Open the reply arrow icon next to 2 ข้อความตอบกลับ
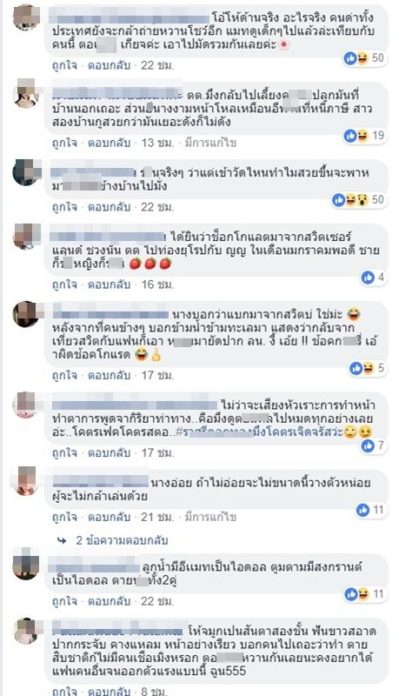Screen dimensions: 412x696 (x=62, y=540)
